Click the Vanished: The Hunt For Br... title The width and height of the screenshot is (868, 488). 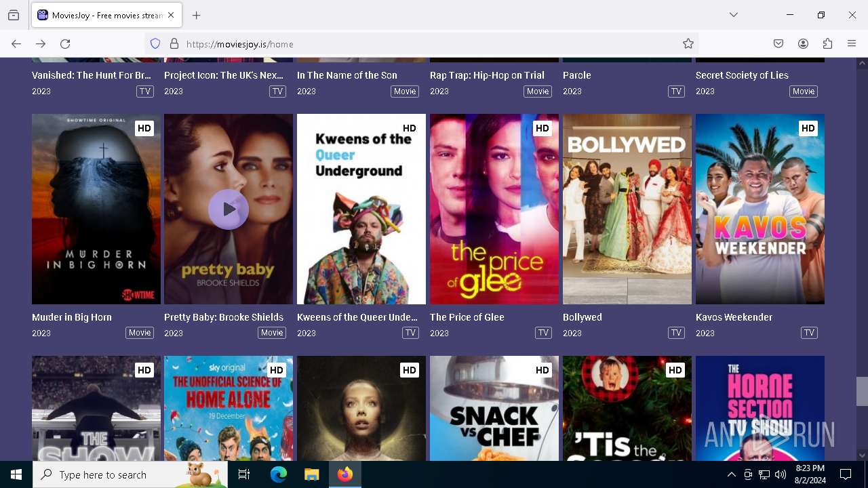(92, 75)
